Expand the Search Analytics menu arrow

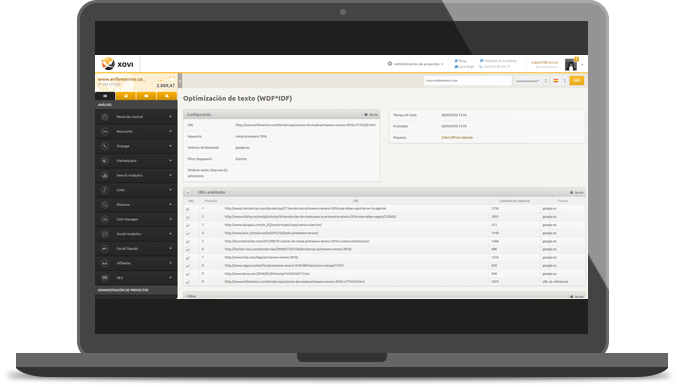pos(170,176)
